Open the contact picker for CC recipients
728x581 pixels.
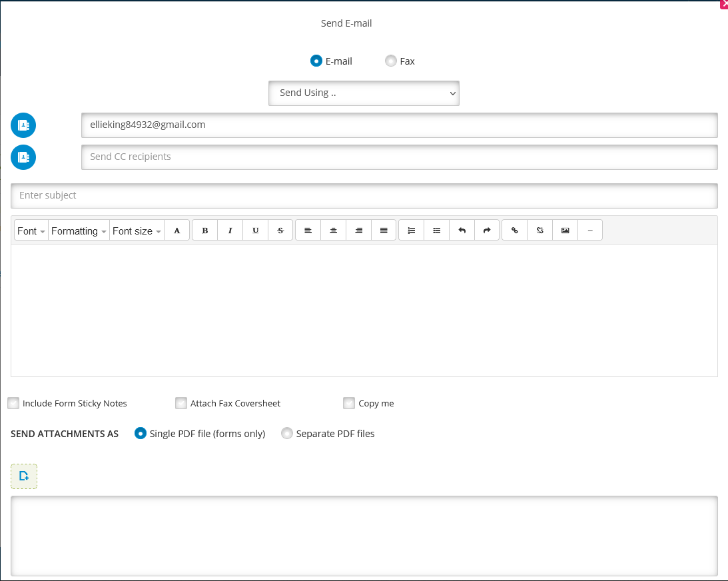coord(23,157)
